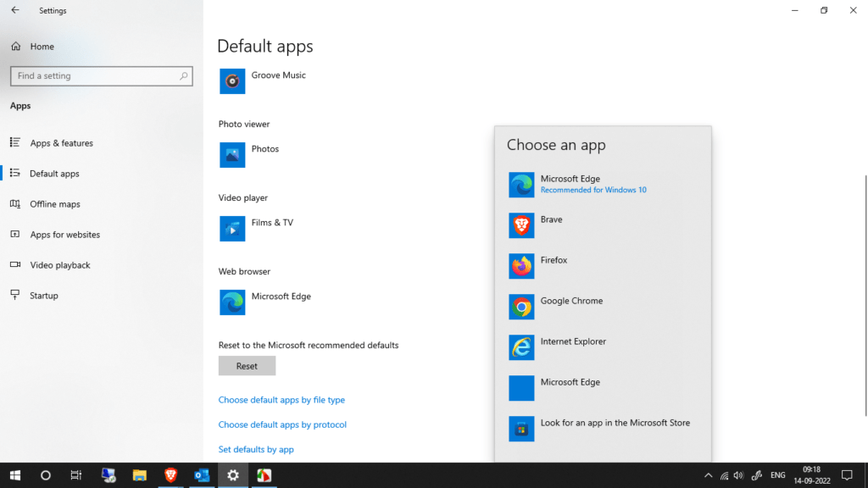This screenshot has height=488, width=868.
Task: Click 'Recommended for Windows 10' text
Action: pyautogui.click(x=593, y=190)
